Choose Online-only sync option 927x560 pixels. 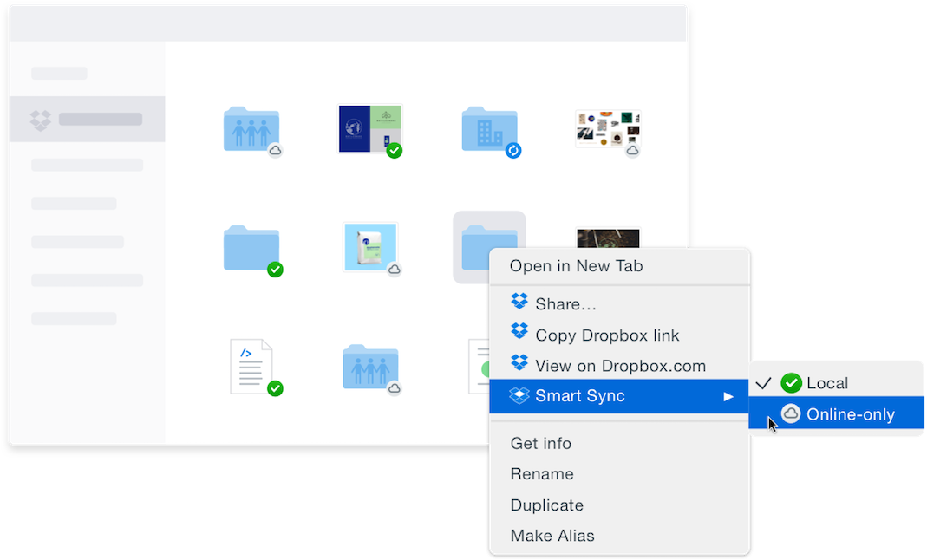pos(850,414)
